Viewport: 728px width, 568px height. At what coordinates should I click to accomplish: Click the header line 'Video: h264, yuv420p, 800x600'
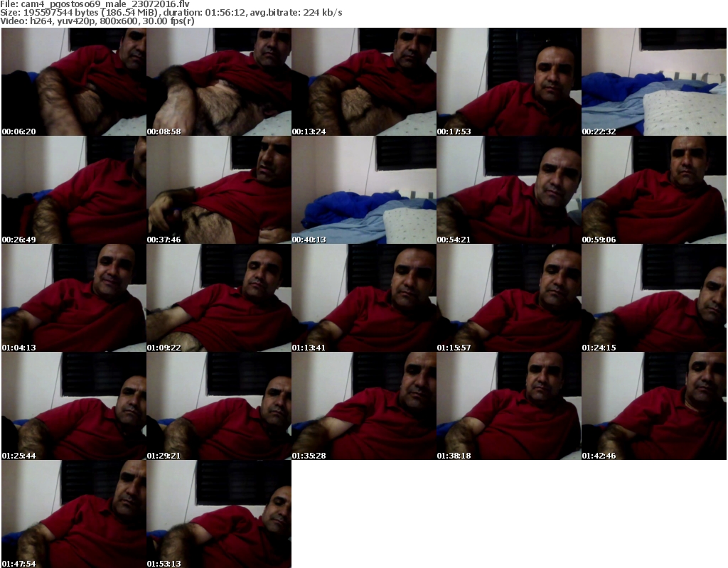click(x=97, y=21)
